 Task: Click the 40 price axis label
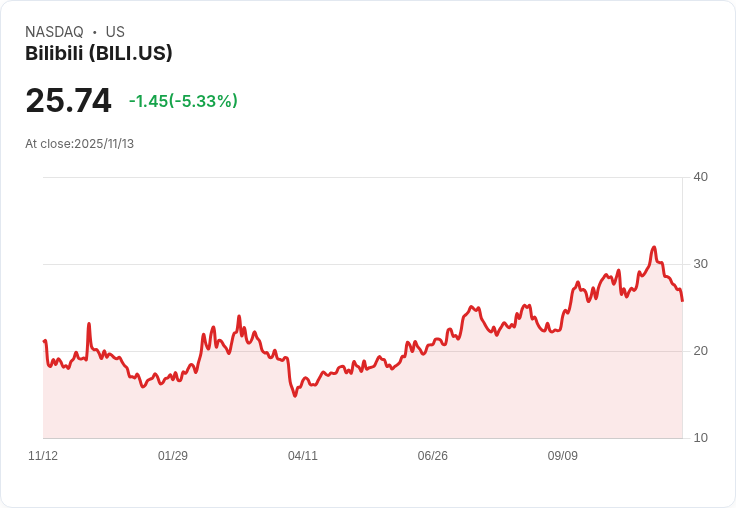point(700,177)
